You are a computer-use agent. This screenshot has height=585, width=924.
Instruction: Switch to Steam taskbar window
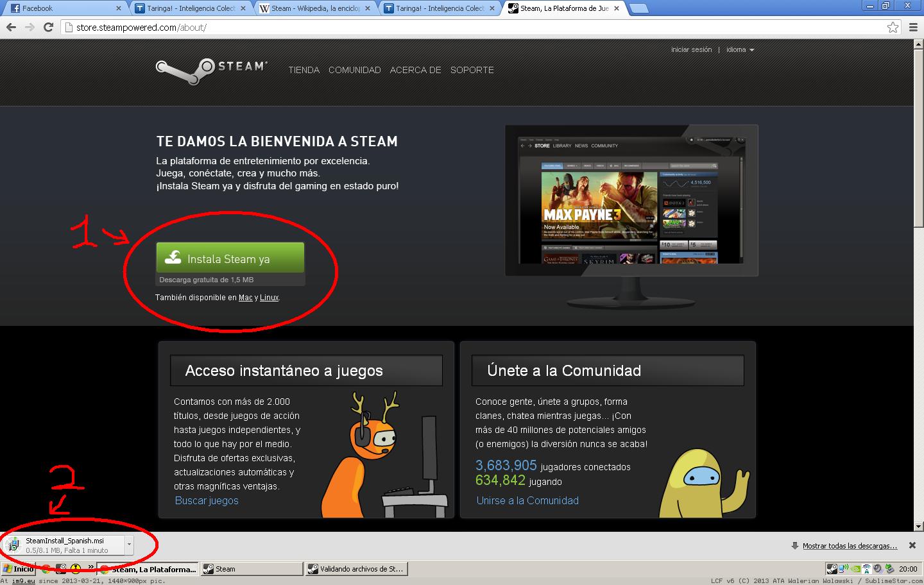tap(252, 569)
